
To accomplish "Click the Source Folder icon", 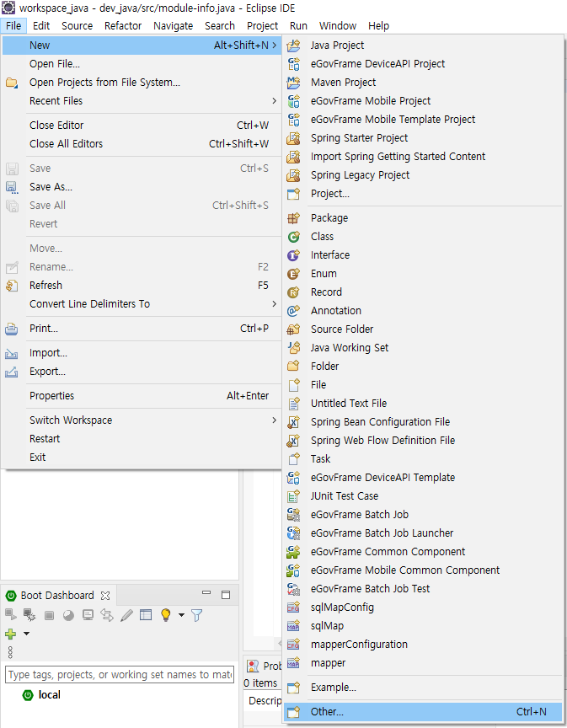I will point(293,329).
